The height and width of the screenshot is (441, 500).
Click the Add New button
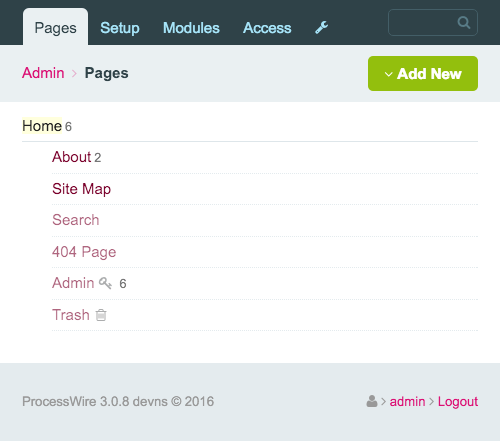click(x=423, y=73)
